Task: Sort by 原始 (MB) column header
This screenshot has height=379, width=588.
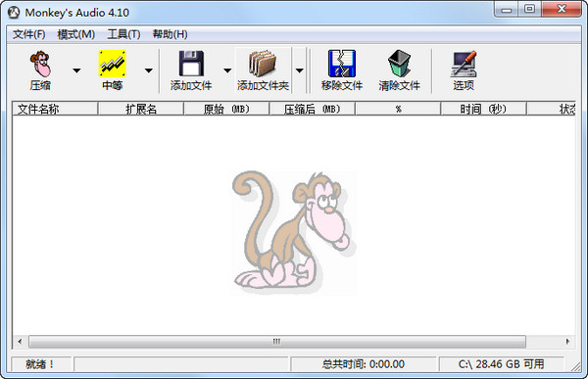Action: [x=226, y=109]
